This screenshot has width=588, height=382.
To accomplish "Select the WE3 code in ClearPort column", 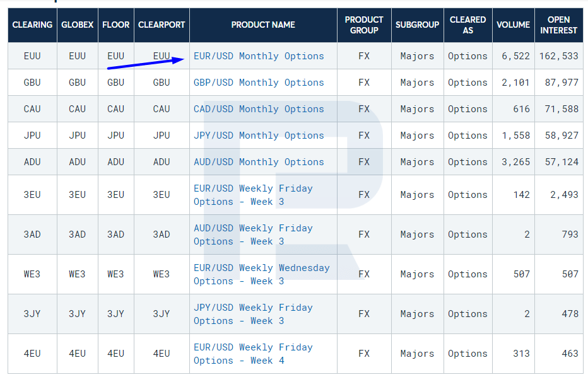I will (162, 274).
